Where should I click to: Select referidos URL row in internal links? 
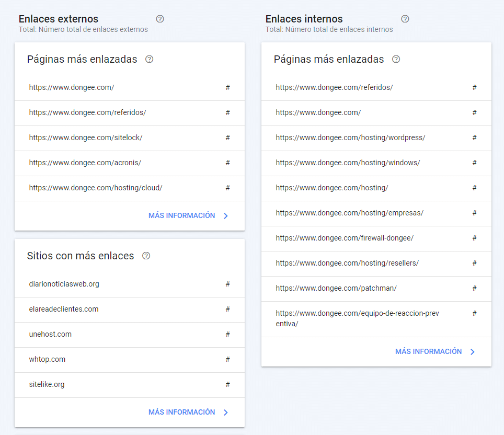click(x=376, y=88)
